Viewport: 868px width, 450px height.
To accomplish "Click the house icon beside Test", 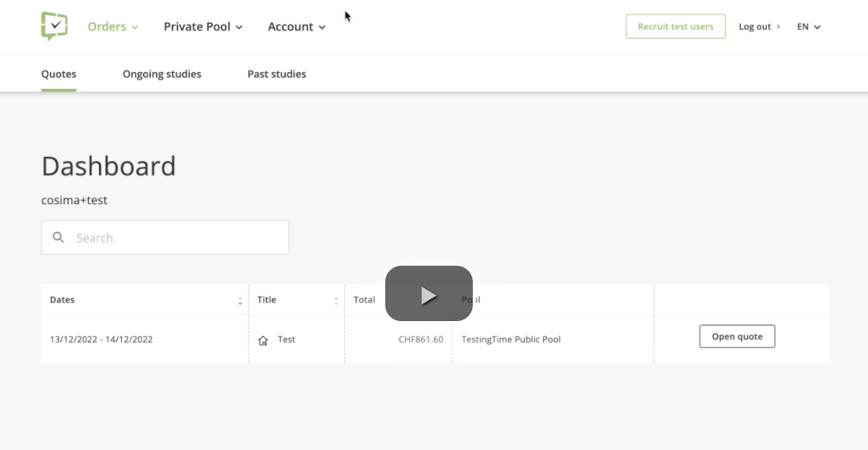I will [263, 341].
